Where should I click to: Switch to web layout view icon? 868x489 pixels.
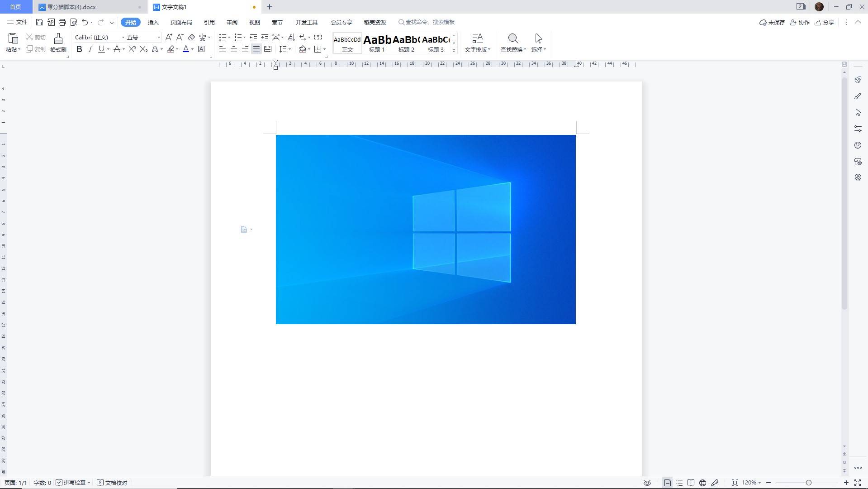point(702,483)
